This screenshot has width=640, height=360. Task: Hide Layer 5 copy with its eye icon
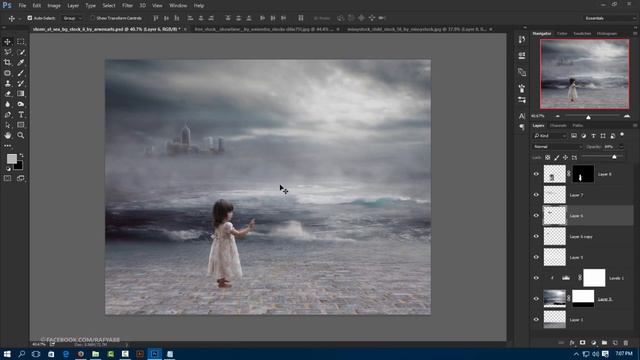536,236
